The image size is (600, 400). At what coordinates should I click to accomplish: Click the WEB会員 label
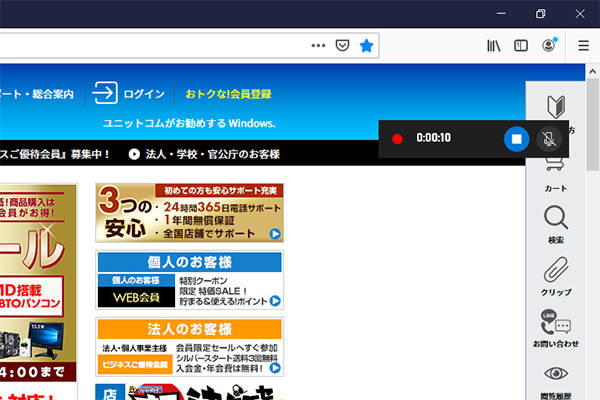coord(136,297)
